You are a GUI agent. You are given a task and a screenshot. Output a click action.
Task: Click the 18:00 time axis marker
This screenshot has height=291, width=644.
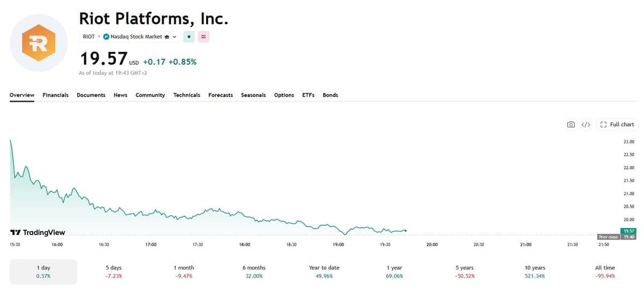coord(244,244)
